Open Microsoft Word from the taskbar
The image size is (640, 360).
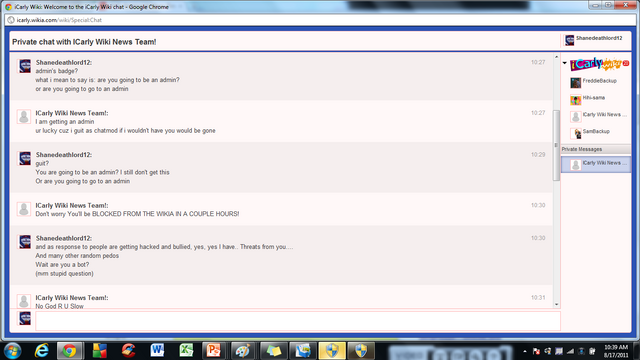click(157, 351)
